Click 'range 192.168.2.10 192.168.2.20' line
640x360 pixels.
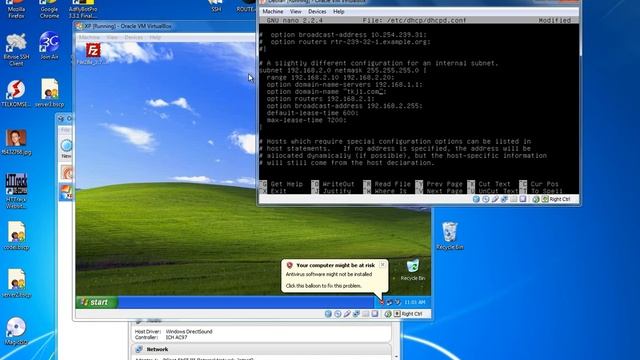[331, 78]
